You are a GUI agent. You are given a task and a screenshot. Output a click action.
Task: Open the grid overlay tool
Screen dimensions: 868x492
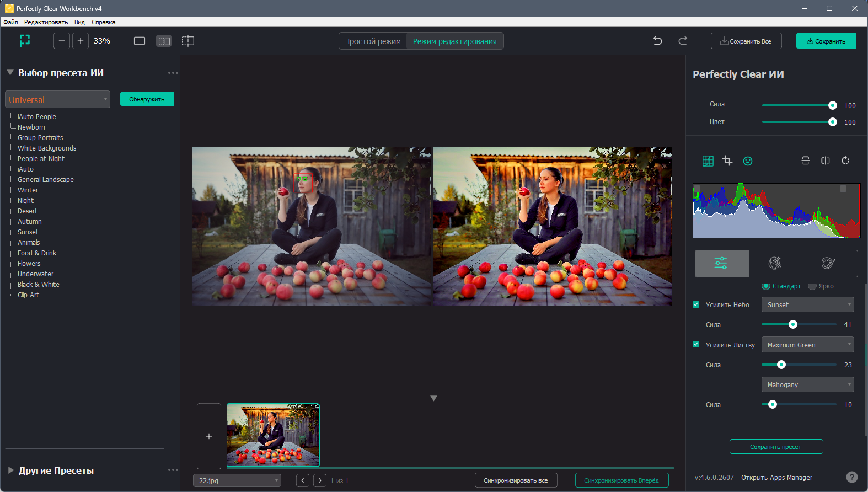pos(708,161)
